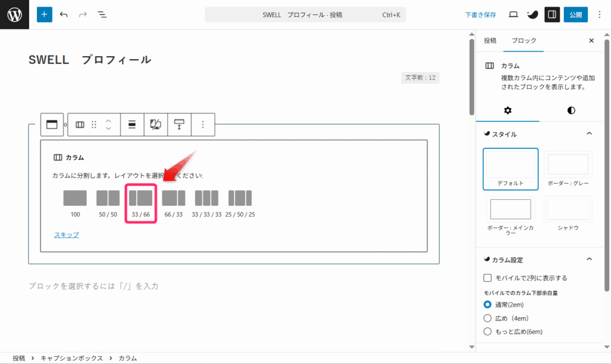Click the 公開 publish button
The width and height of the screenshot is (611, 364).
[x=576, y=15]
